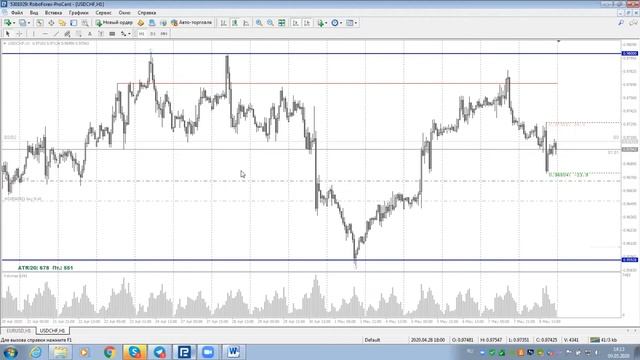Open the Сервис menu
This screenshot has width=640, height=360.
(104, 13)
